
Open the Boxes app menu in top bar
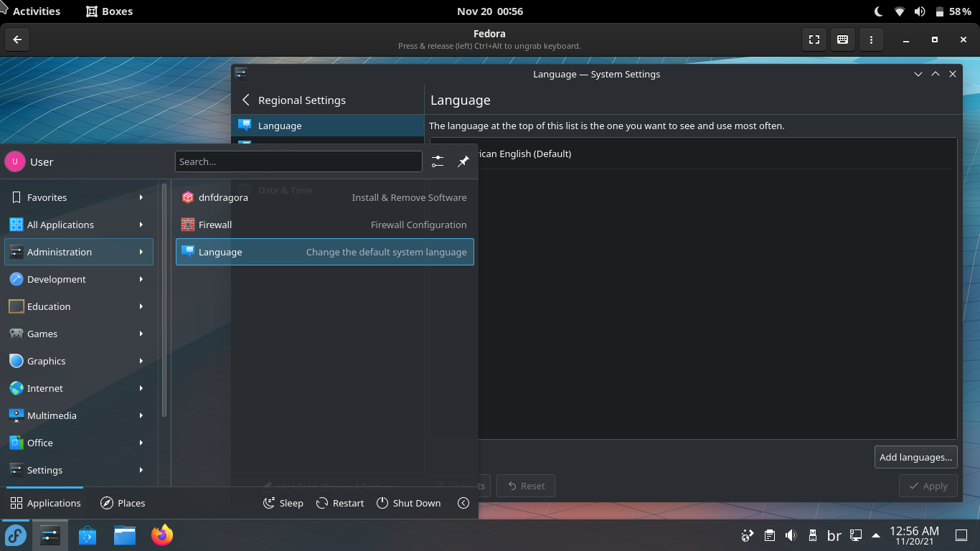tap(109, 11)
